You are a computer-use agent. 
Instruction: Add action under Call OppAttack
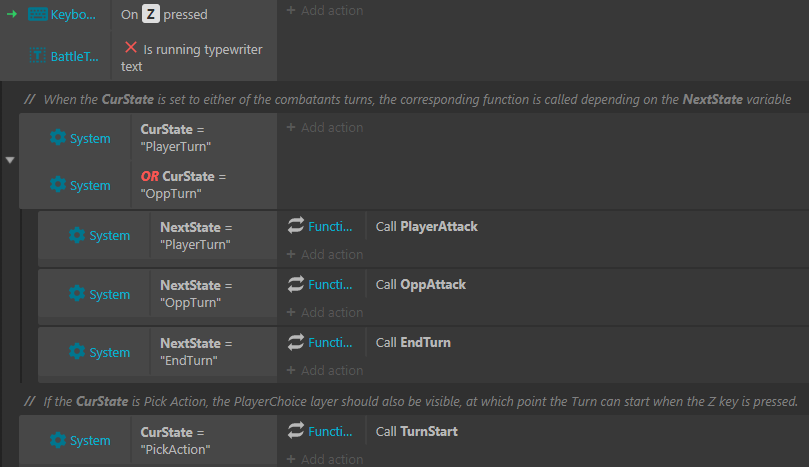pyautogui.click(x=325, y=312)
